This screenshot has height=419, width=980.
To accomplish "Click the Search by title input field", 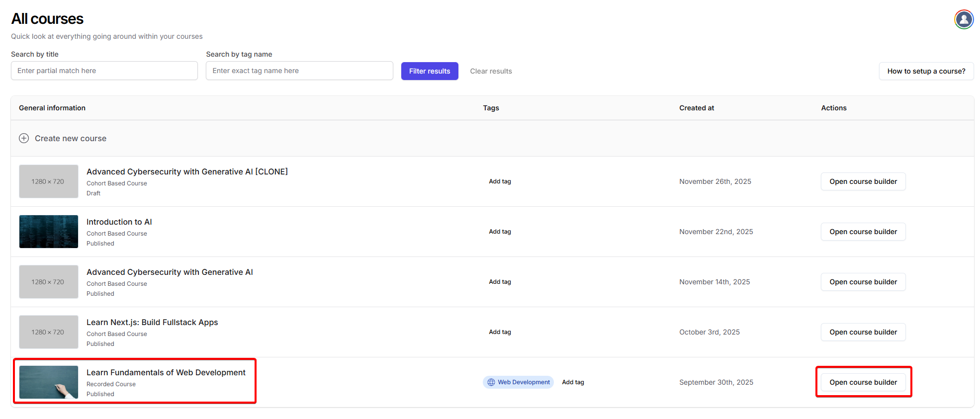I will click(104, 71).
